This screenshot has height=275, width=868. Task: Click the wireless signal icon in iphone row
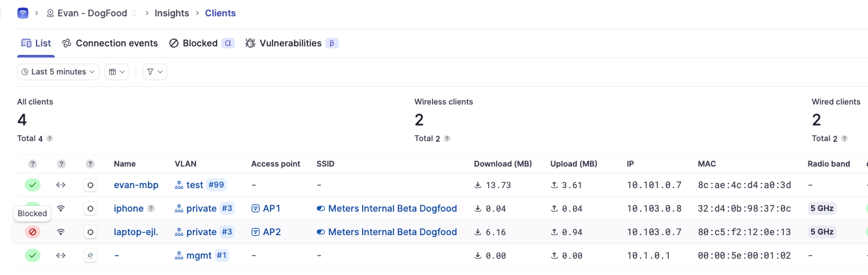tap(61, 208)
